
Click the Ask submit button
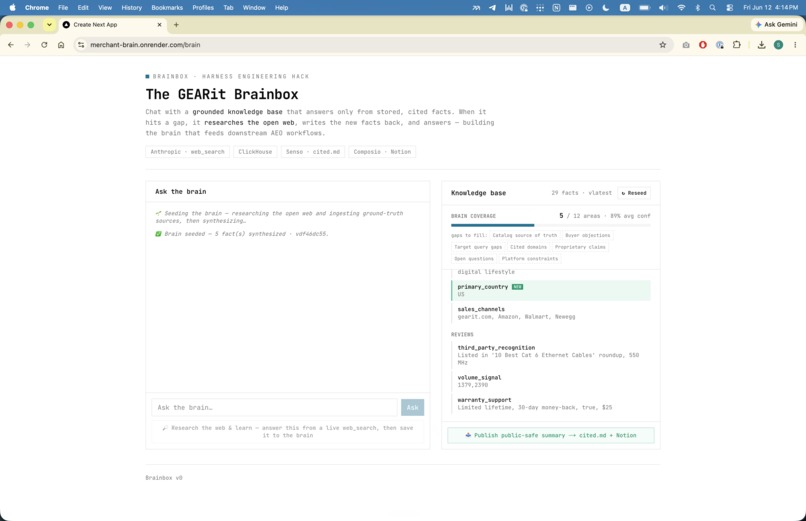412,407
